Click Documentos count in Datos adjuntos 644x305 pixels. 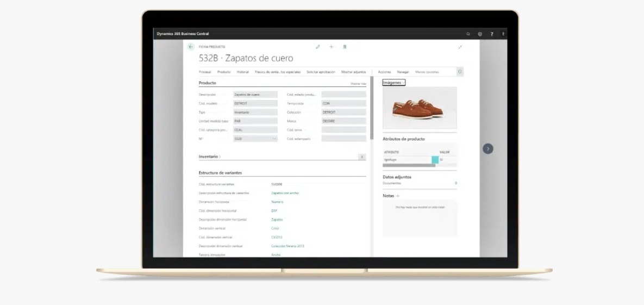click(x=456, y=183)
